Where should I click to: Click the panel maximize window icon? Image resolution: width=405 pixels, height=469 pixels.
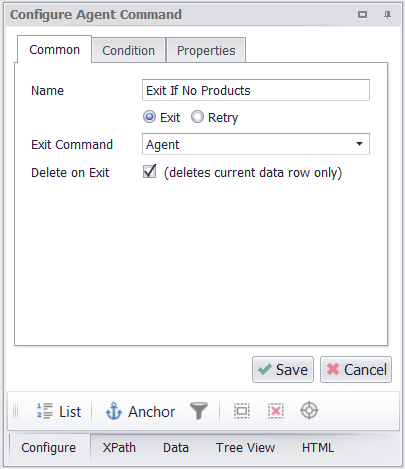pos(362,15)
